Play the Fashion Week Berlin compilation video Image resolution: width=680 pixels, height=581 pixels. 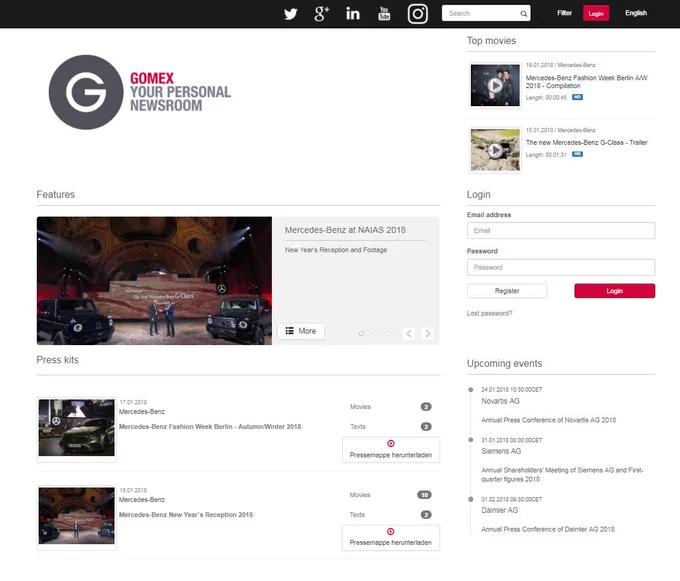495,85
